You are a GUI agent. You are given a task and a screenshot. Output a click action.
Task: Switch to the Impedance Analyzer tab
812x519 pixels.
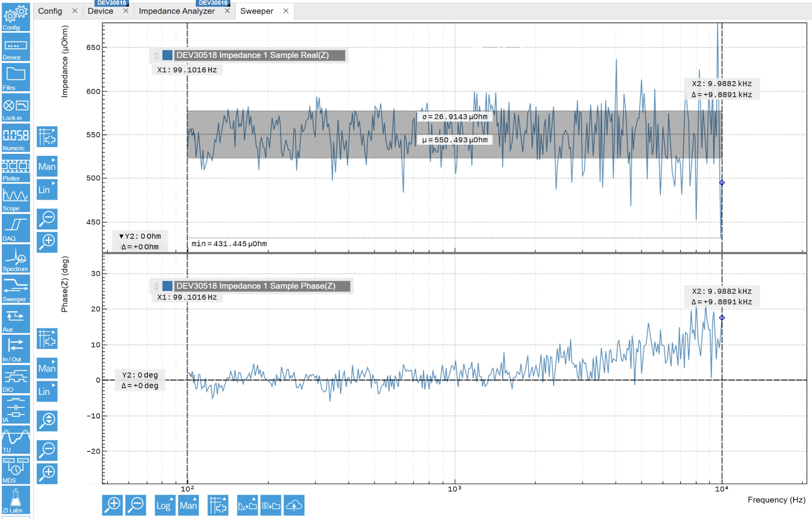pos(177,11)
